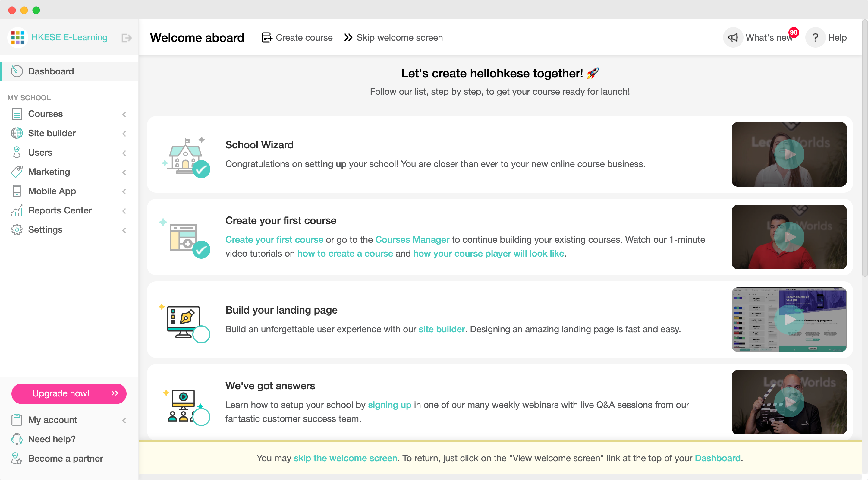Toggle the Build your landing page checkmark circle

pos(202,334)
